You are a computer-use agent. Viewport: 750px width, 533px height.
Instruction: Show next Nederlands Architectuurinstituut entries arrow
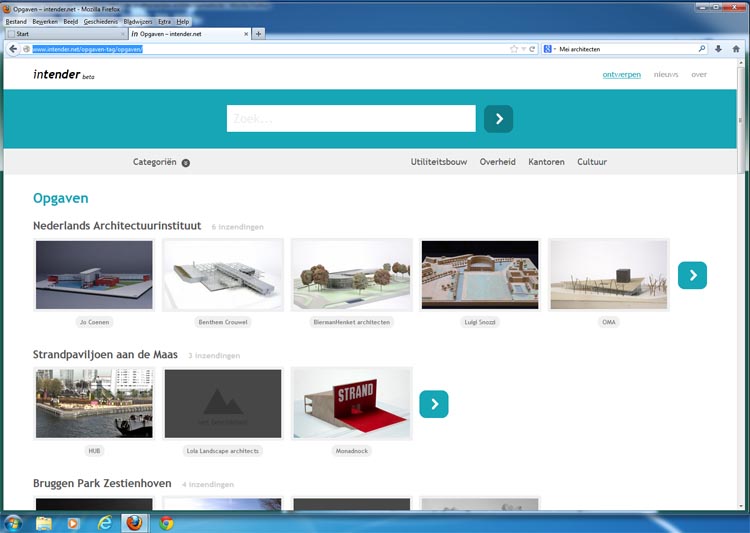point(692,275)
